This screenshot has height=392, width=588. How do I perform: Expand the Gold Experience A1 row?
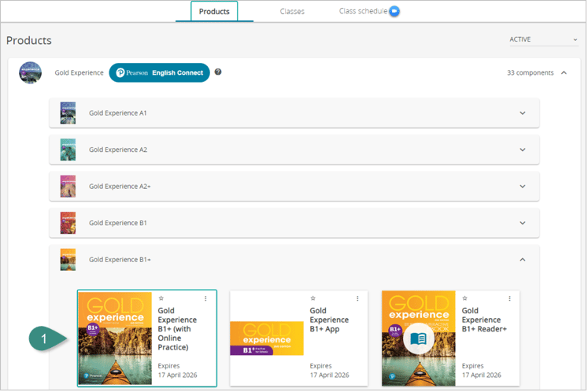[x=523, y=113]
